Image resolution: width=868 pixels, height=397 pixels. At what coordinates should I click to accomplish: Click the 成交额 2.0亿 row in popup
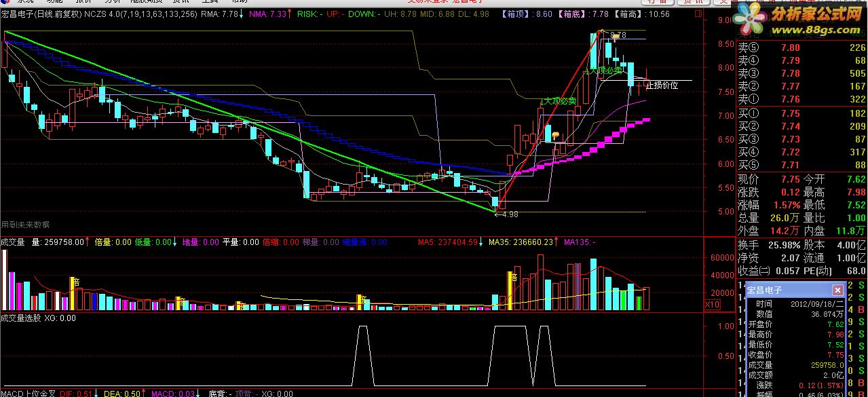click(795, 375)
